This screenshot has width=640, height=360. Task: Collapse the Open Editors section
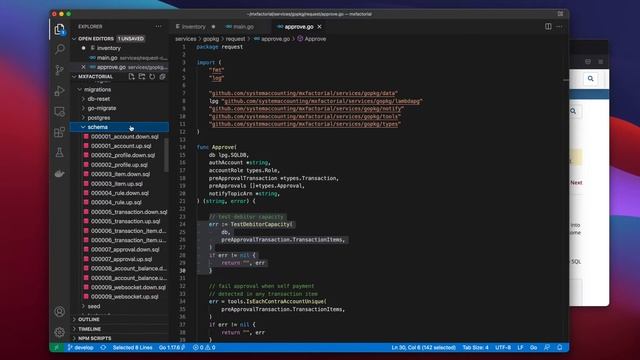coord(75,39)
